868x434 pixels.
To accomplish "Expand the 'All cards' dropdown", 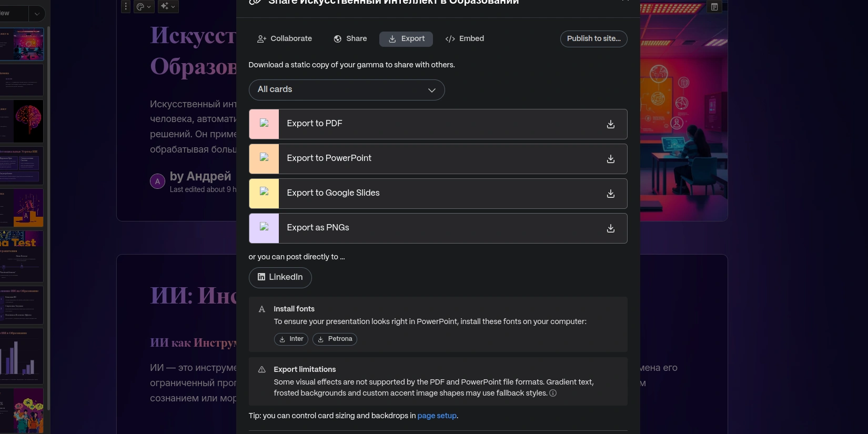I will pyautogui.click(x=347, y=90).
